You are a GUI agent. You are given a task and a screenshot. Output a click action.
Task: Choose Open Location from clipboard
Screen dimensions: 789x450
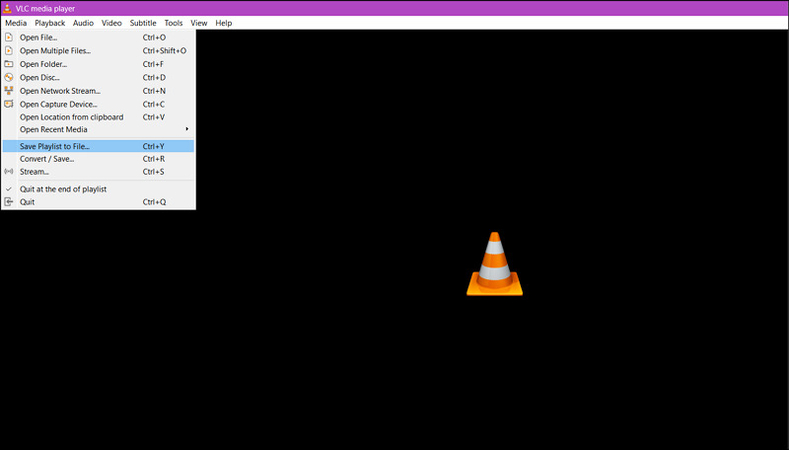(x=98, y=117)
